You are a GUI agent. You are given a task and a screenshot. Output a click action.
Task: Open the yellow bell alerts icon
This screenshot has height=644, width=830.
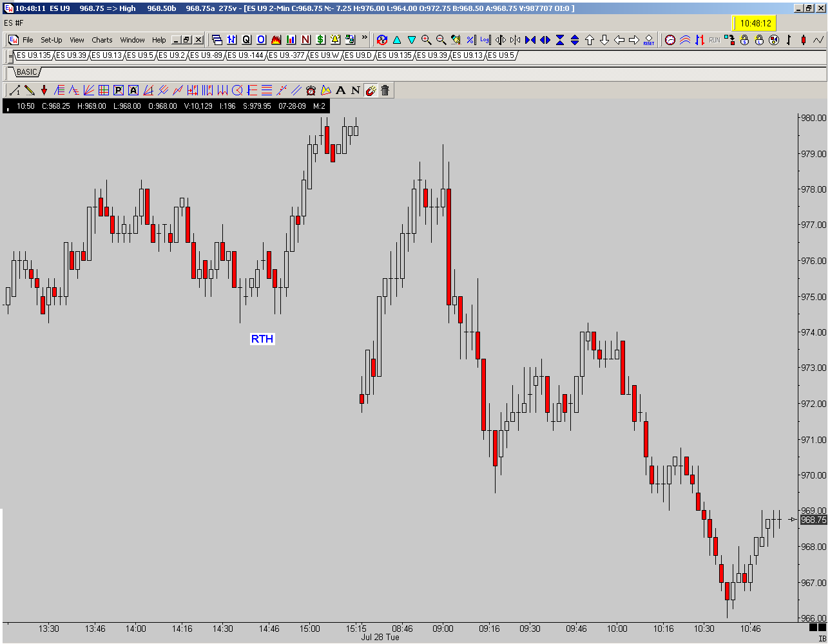coord(336,40)
